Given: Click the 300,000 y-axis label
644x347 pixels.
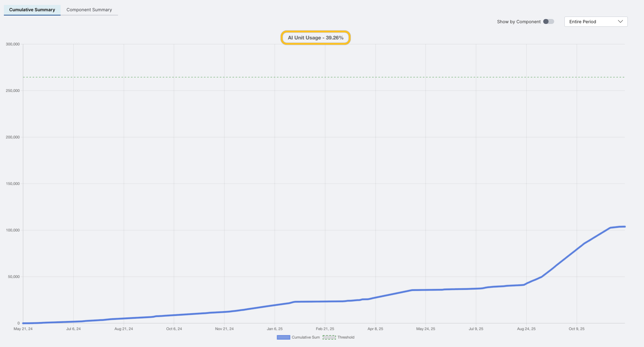Looking at the screenshot, I should pyautogui.click(x=13, y=44).
